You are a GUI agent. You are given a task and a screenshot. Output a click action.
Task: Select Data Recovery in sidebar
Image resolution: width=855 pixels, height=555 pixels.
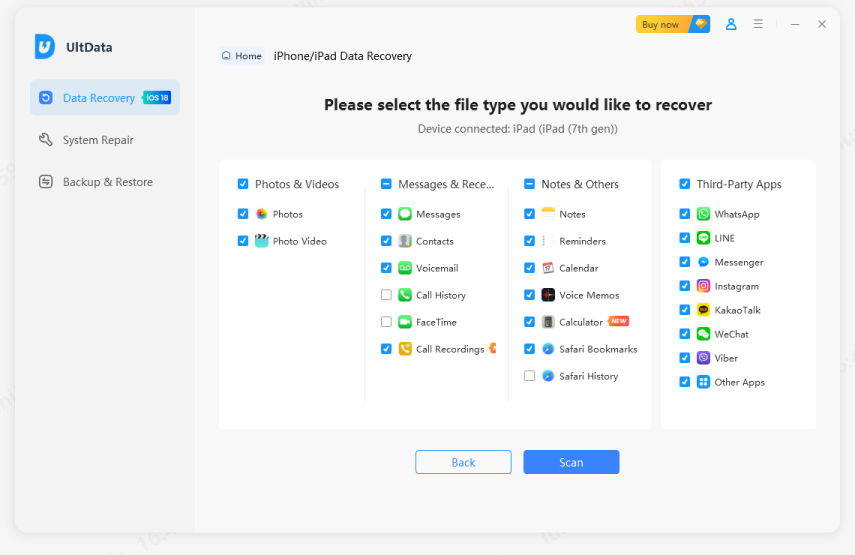[x=98, y=98]
